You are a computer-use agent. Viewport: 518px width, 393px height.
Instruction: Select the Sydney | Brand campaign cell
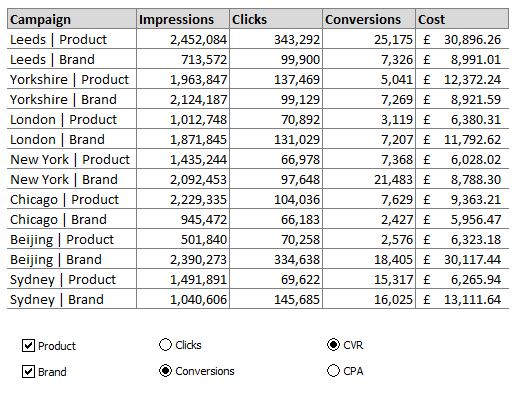72,299
